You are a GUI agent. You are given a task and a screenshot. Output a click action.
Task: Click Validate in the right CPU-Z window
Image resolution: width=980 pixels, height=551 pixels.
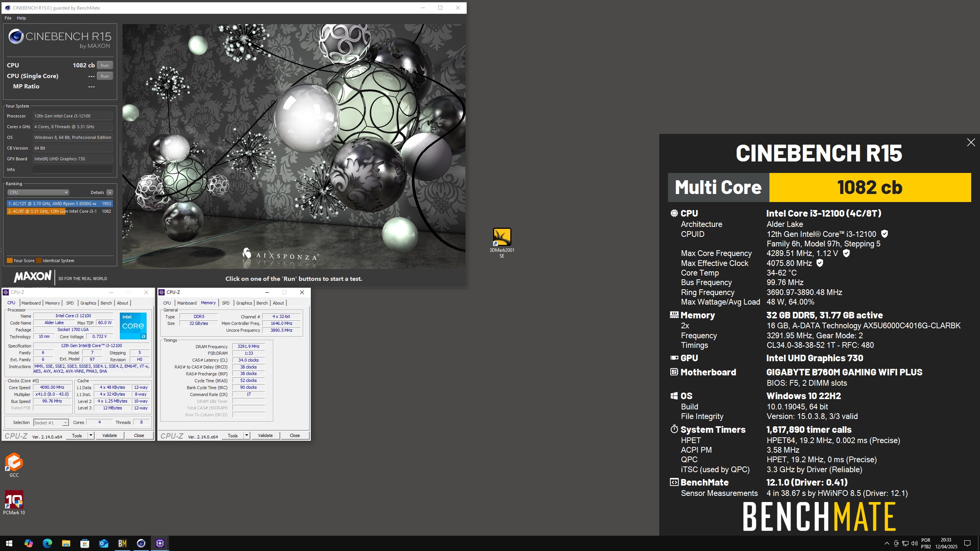265,435
